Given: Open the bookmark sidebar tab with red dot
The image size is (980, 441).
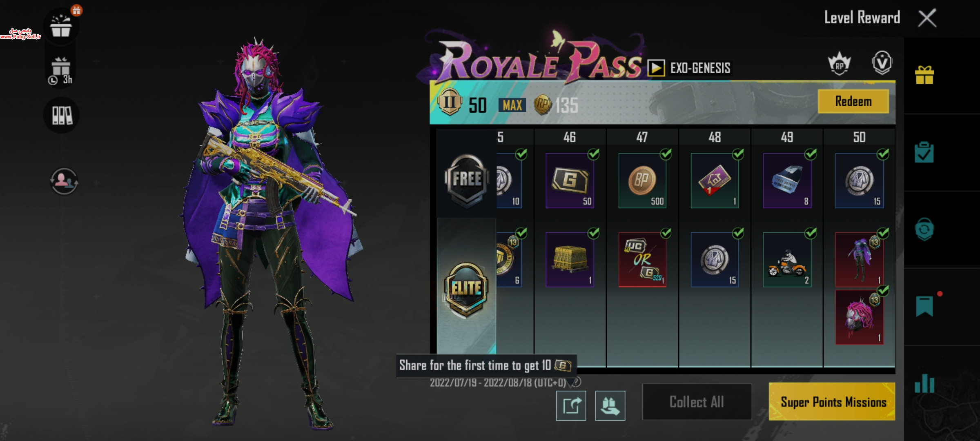Looking at the screenshot, I should pyautogui.click(x=924, y=306).
